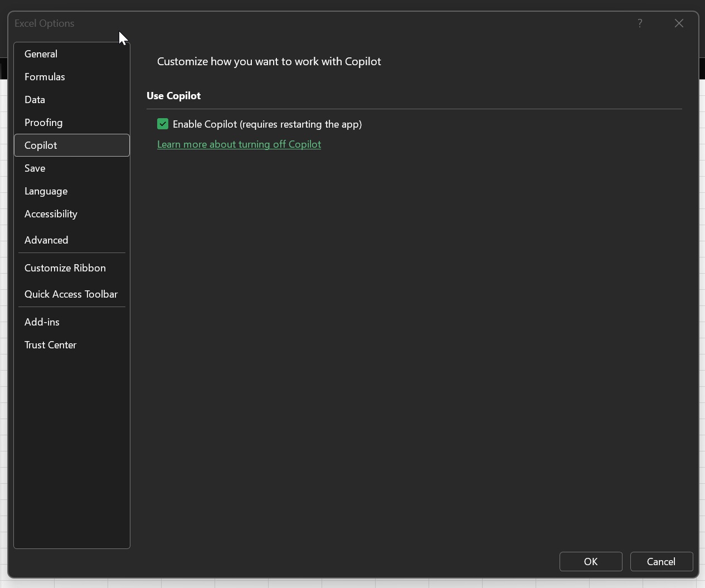Open the Proofing options
705x588 pixels.
click(72, 123)
